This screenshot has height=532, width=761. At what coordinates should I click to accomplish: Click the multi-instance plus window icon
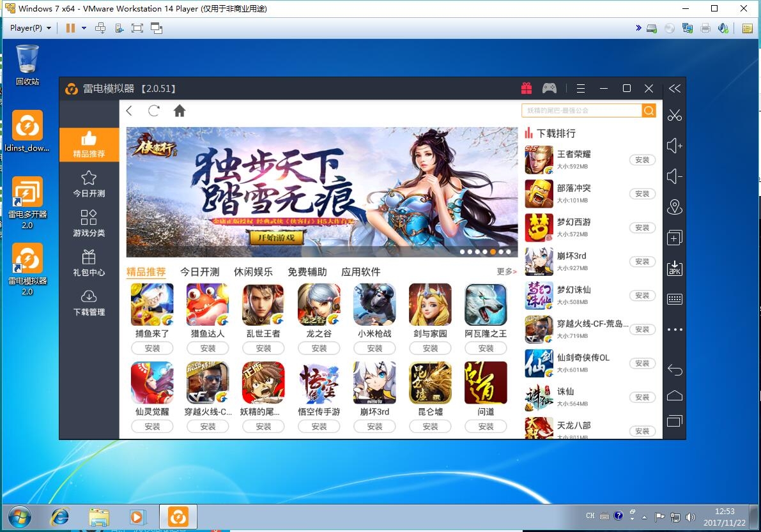click(x=675, y=238)
